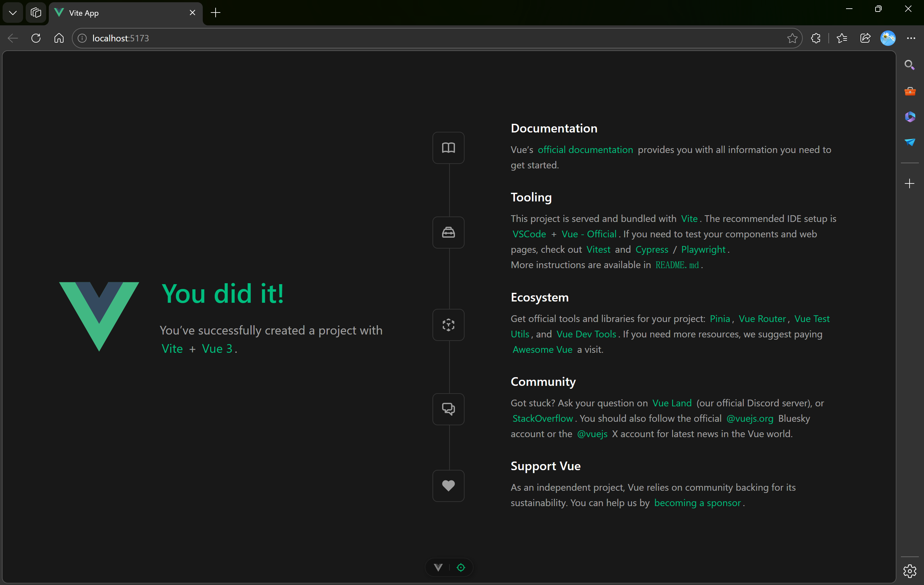
Task: Add a new sidebar app with plus
Action: point(910,183)
